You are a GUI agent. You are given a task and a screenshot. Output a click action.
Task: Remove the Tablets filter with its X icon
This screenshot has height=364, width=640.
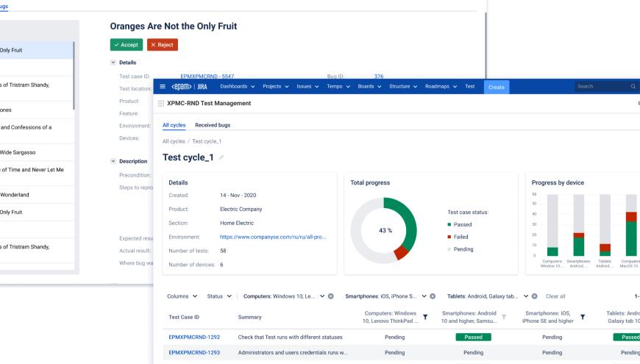click(x=536, y=296)
